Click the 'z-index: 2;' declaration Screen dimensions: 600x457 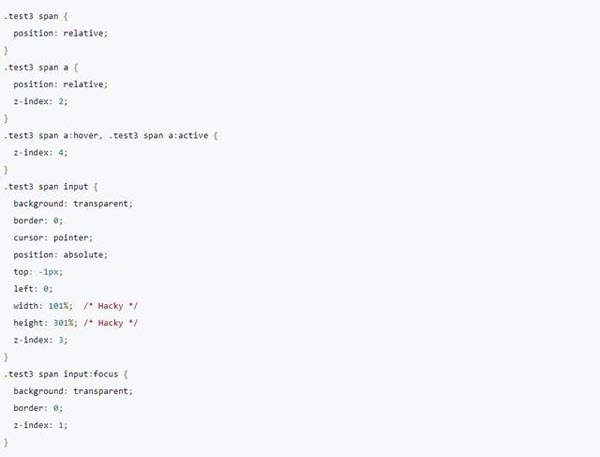pos(41,101)
